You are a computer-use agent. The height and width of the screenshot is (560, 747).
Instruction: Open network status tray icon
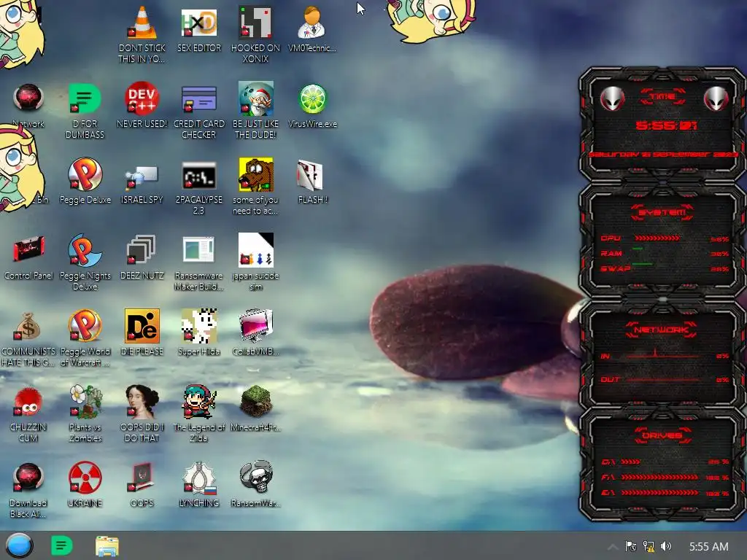649,547
